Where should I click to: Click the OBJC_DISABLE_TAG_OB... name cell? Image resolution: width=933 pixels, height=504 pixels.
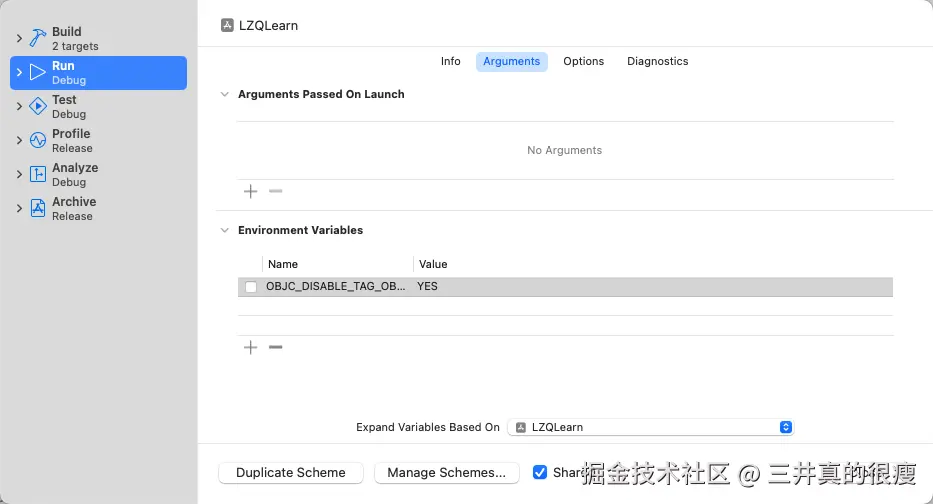336,286
